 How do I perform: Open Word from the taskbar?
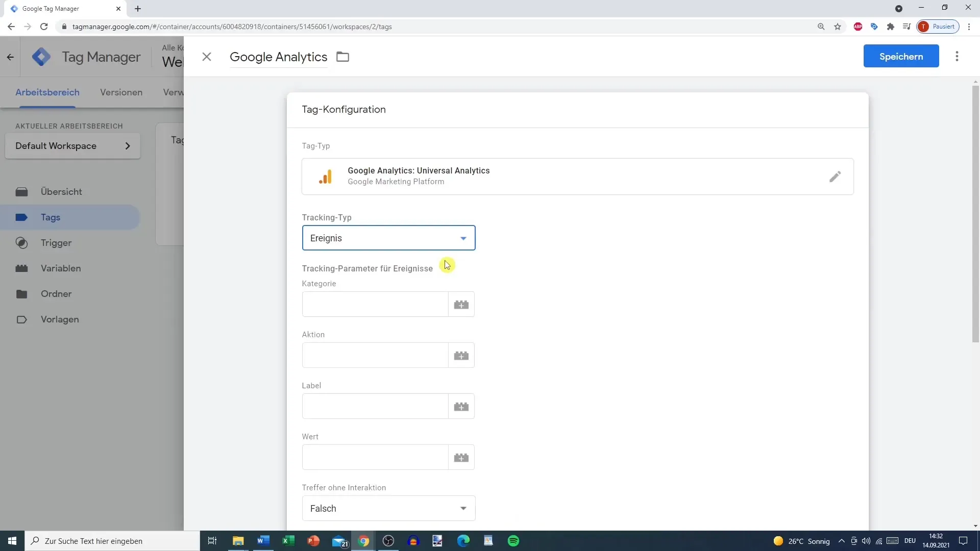[263, 541]
